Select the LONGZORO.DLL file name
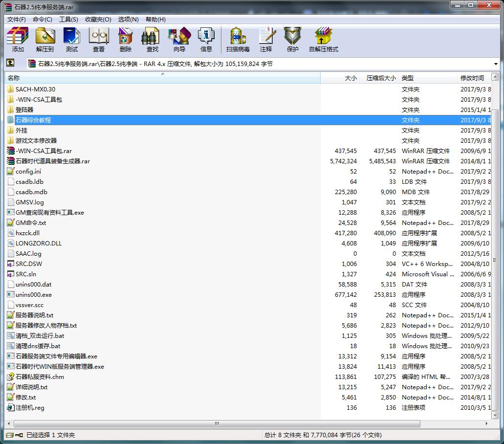The image size is (504, 444). pyautogui.click(x=39, y=244)
